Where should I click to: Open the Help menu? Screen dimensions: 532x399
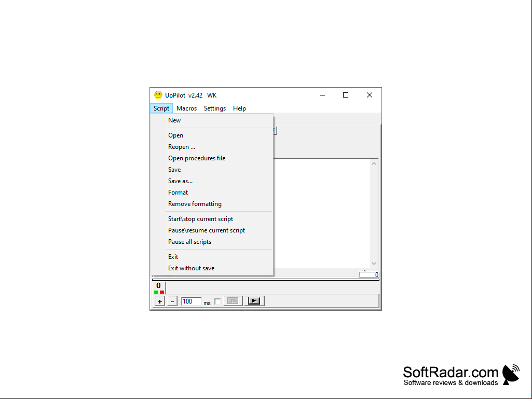click(x=240, y=108)
